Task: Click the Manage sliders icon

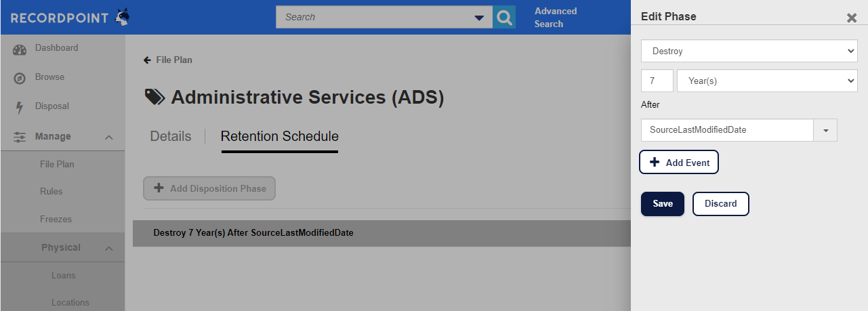Action: coord(20,137)
